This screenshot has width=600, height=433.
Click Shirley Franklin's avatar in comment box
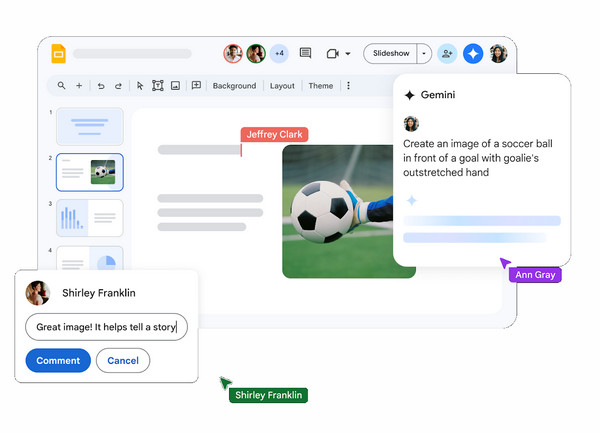[x=38, y=293]
